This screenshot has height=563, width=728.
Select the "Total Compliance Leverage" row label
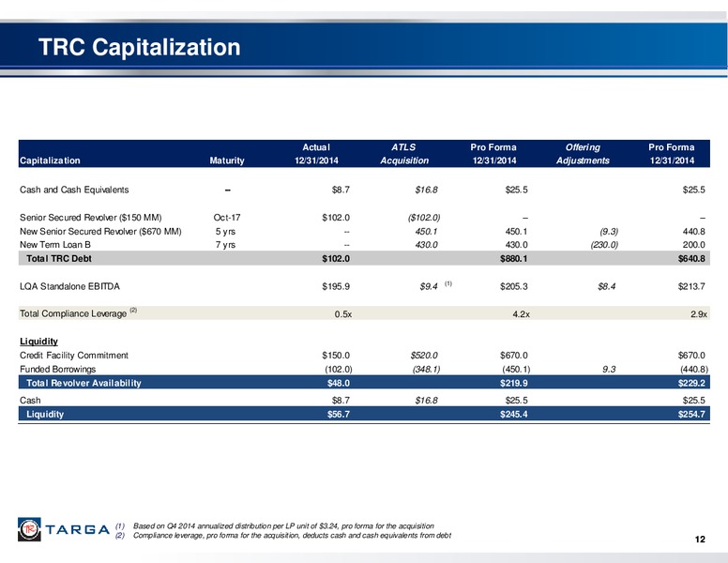[x=73, y=313]
